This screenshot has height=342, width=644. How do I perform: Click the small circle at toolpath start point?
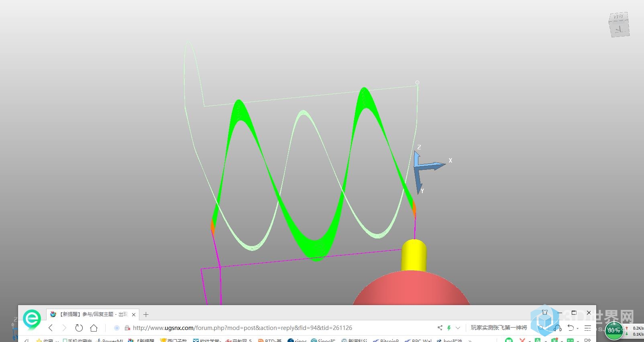pos(417,83)
